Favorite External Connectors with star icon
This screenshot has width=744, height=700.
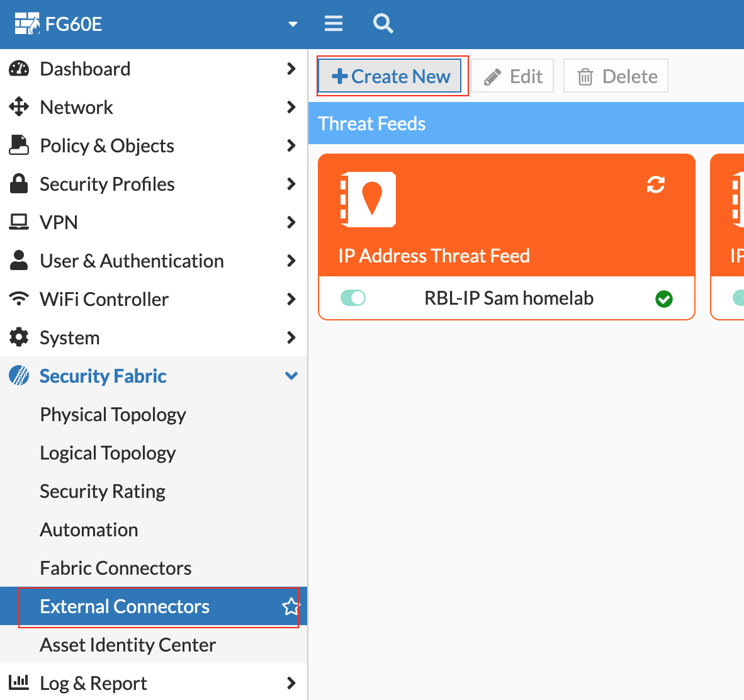point(290,607)
